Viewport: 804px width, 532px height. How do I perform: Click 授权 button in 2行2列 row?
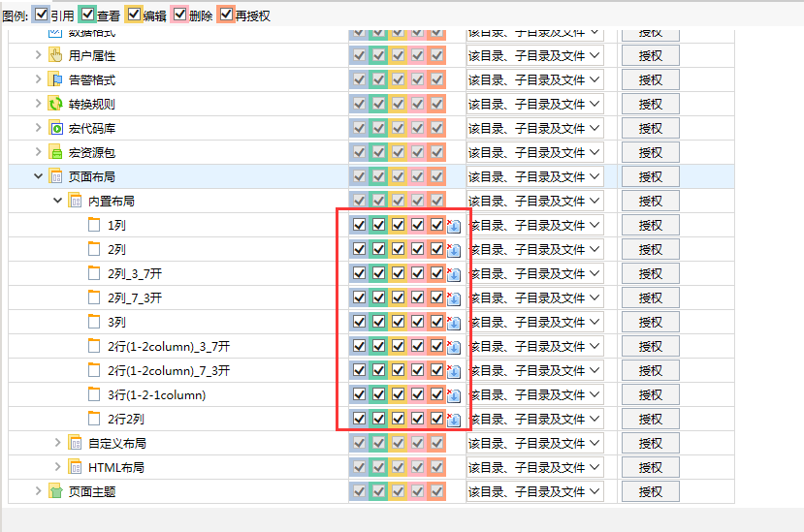tap(651, 420)
